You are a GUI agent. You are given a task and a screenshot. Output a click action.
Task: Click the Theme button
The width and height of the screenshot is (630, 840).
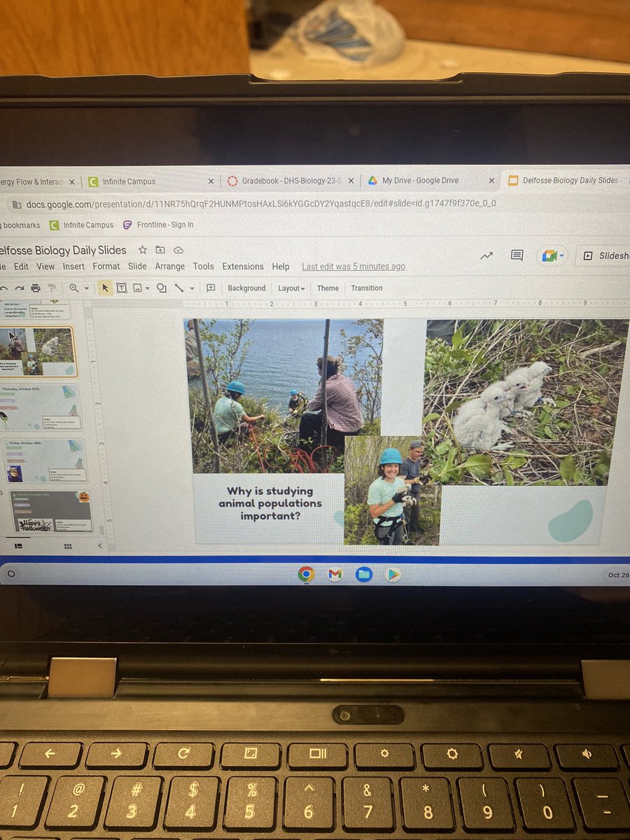point(328,288)
